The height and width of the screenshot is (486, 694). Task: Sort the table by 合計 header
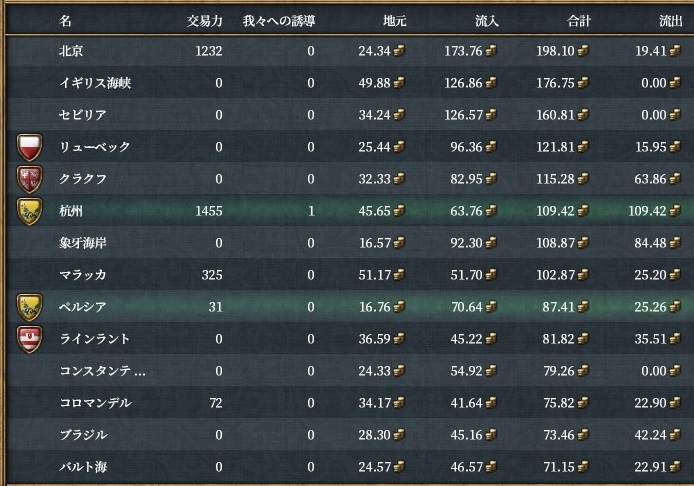coord(578,20)
